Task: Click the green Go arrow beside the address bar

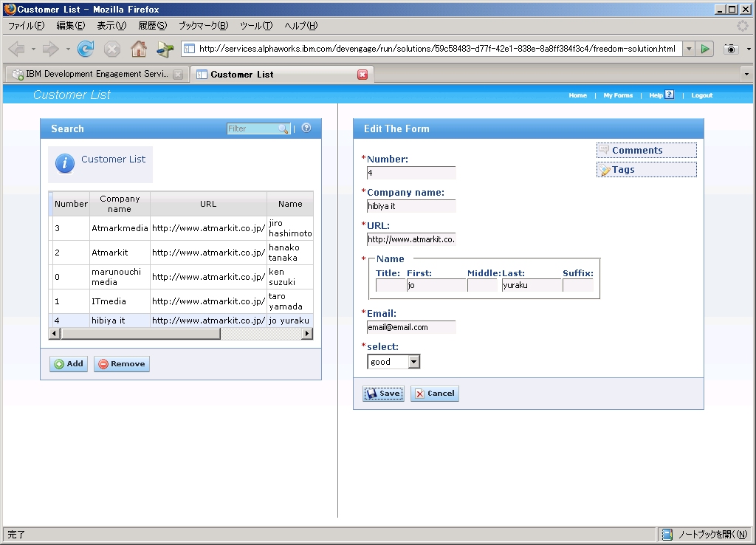Action: [705, 49]
